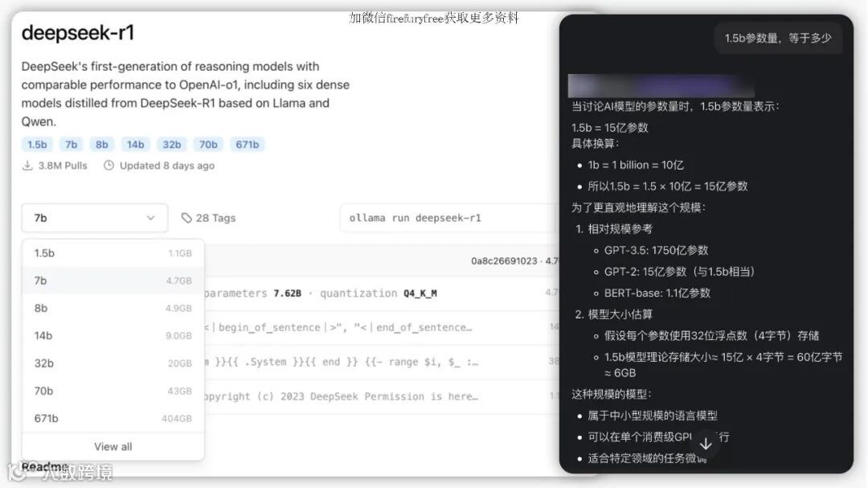Select 14b 9.0GB option in list
This screenshot has width=868, height=488.
(113, 336)
